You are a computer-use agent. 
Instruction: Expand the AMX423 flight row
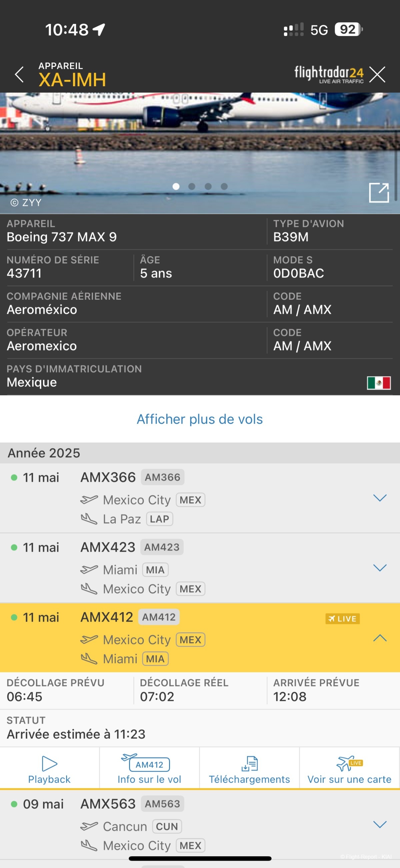click(380, 568)
